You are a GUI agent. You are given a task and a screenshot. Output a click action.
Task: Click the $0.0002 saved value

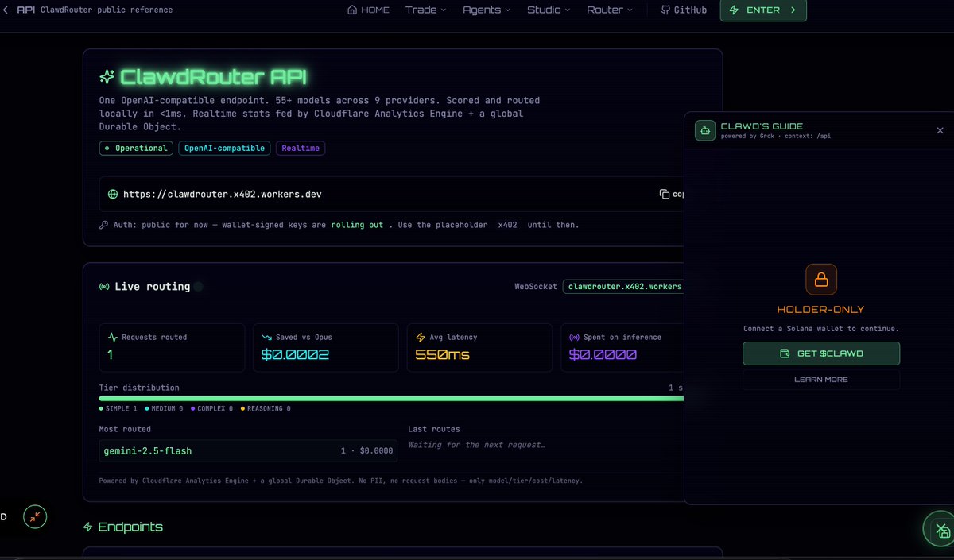click(x=295, y=355)
